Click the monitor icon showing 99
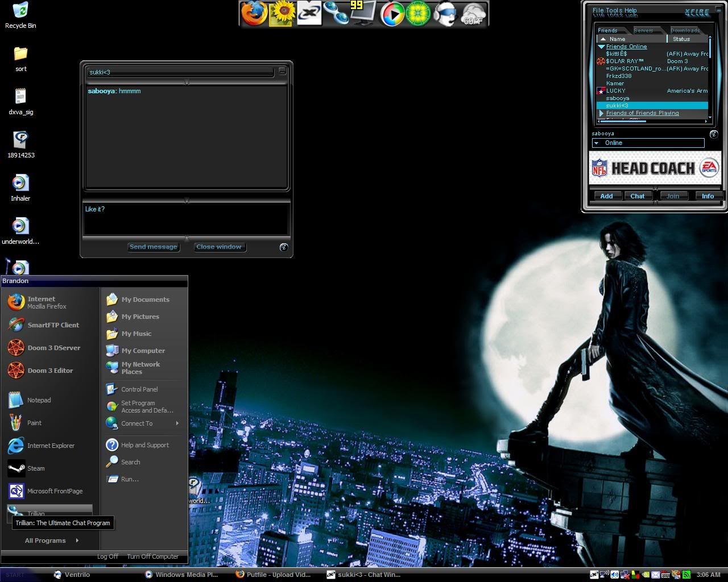The width and height of the screenshot is (728, 582). pos(363,14)
